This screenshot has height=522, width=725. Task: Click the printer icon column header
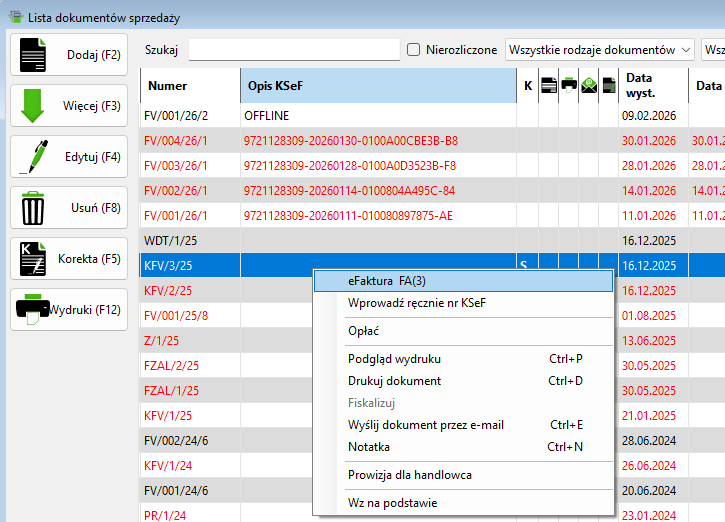click(568, 86)
